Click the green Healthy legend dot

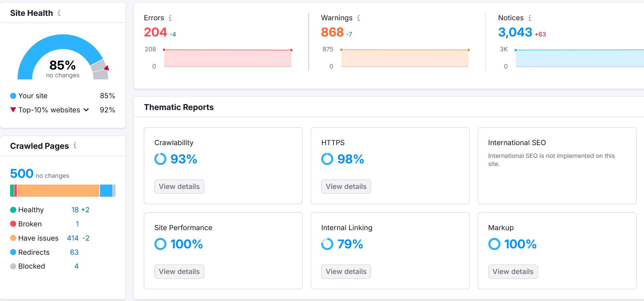[13, 210]
